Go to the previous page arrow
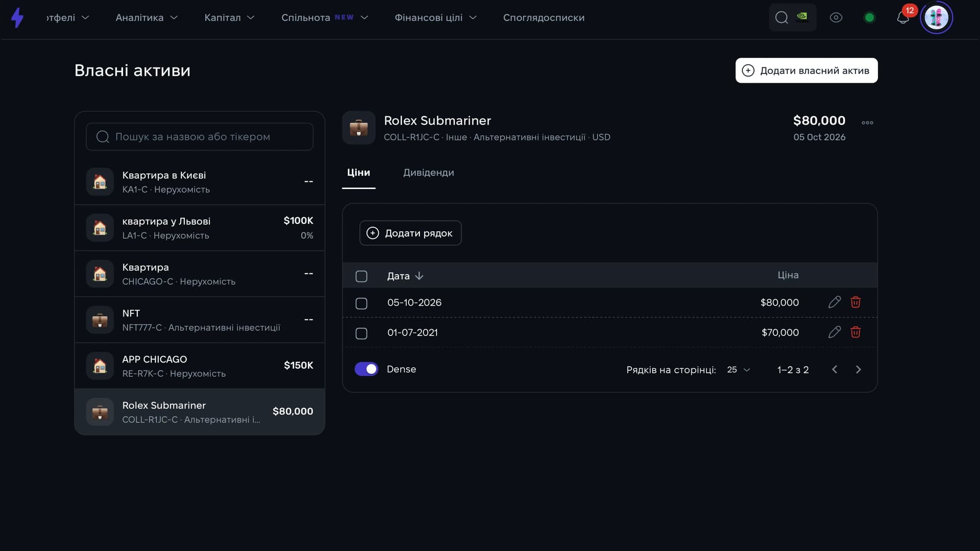 pyautogui.click(x=834, y=369)
